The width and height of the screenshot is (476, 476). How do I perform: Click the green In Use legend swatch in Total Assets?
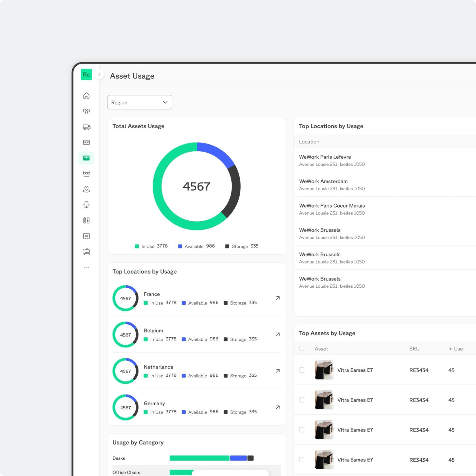click(137, 246)
